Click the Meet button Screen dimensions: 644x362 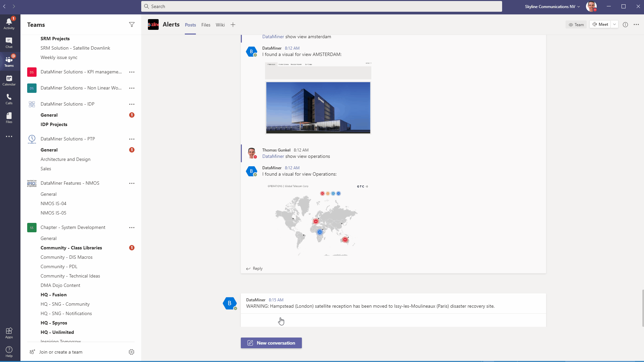point(600,24)
